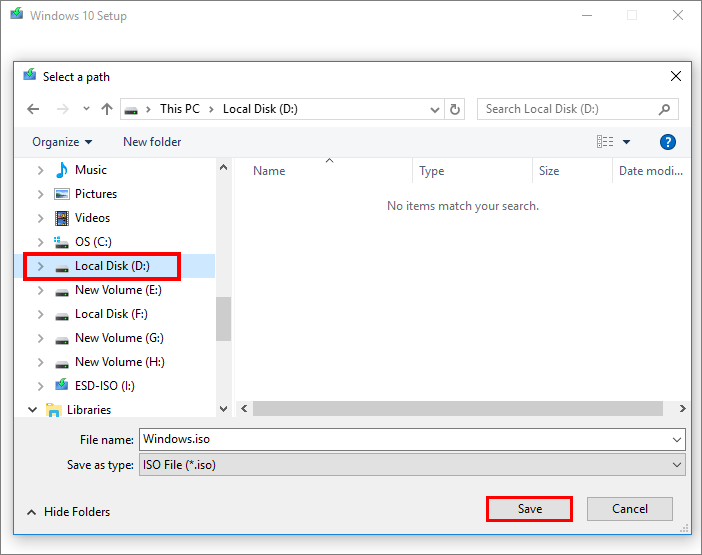Click the scroll right arrow of file list
The height and width of the screenshot is (555, 702).
(x=682, y=409)
